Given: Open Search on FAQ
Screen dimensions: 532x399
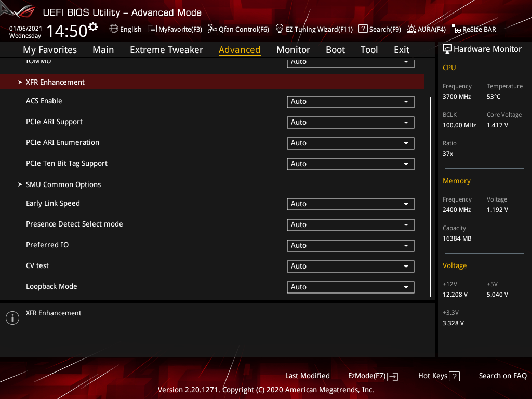Looking at the screenshot, I should 502,376.
